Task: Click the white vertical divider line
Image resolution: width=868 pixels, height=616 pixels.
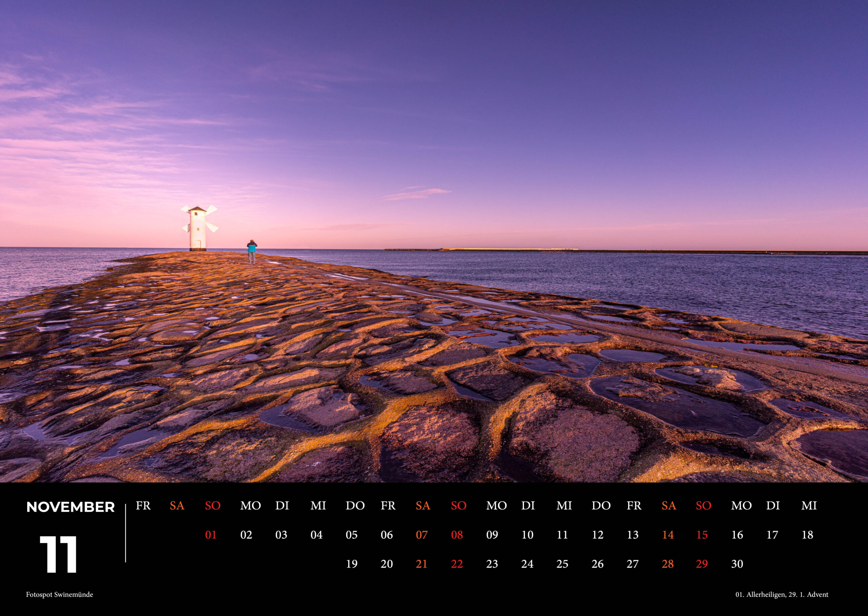Action: [125, 533]
